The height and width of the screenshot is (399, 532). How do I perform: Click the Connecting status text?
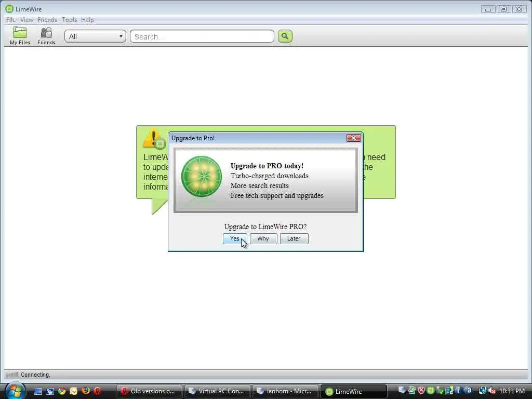click(35, 375)
